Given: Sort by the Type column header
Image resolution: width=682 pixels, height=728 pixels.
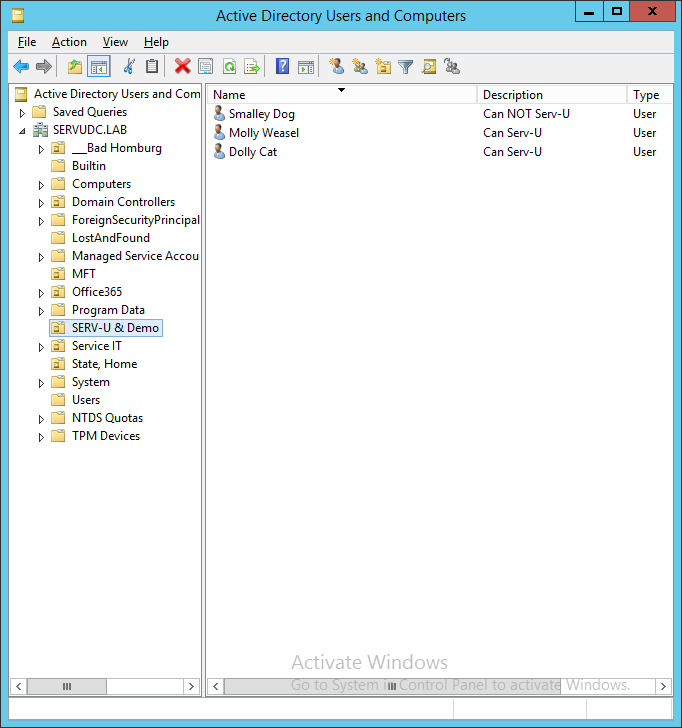Looking at the screenshot, I should [649, 95].
